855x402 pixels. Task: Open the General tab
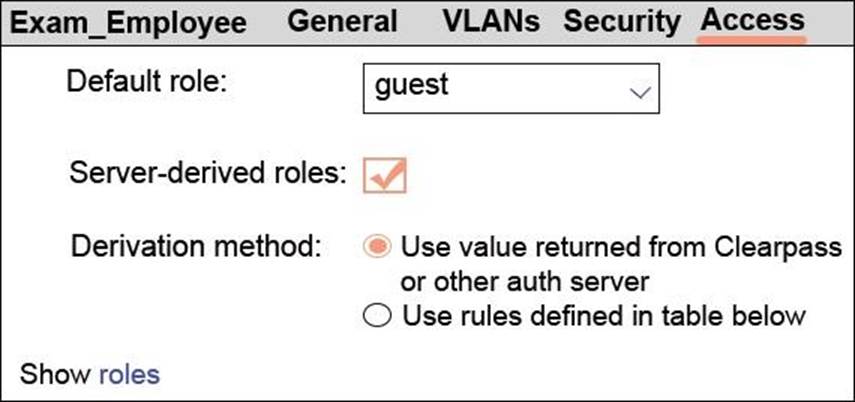342,21
